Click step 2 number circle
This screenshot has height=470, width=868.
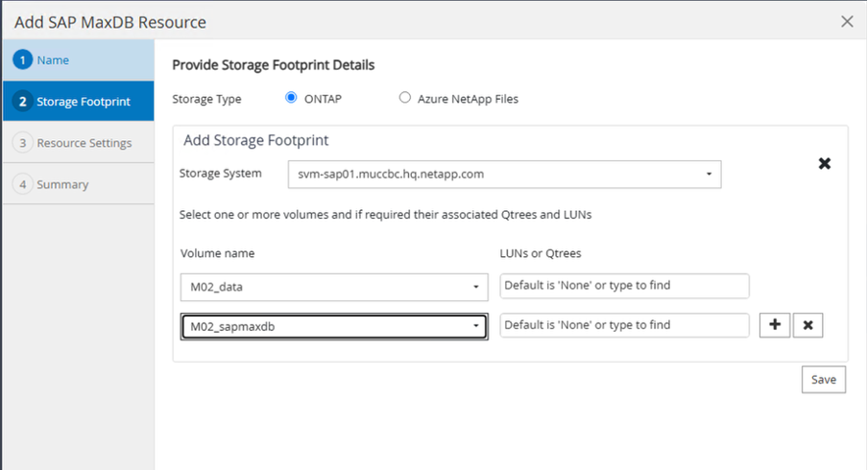point(22,101)
